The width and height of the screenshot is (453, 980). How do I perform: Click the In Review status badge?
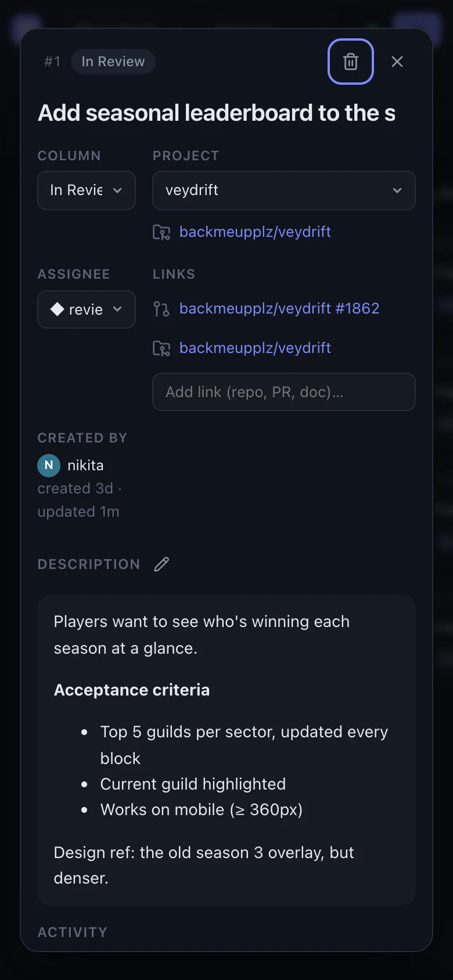point(113,62)
